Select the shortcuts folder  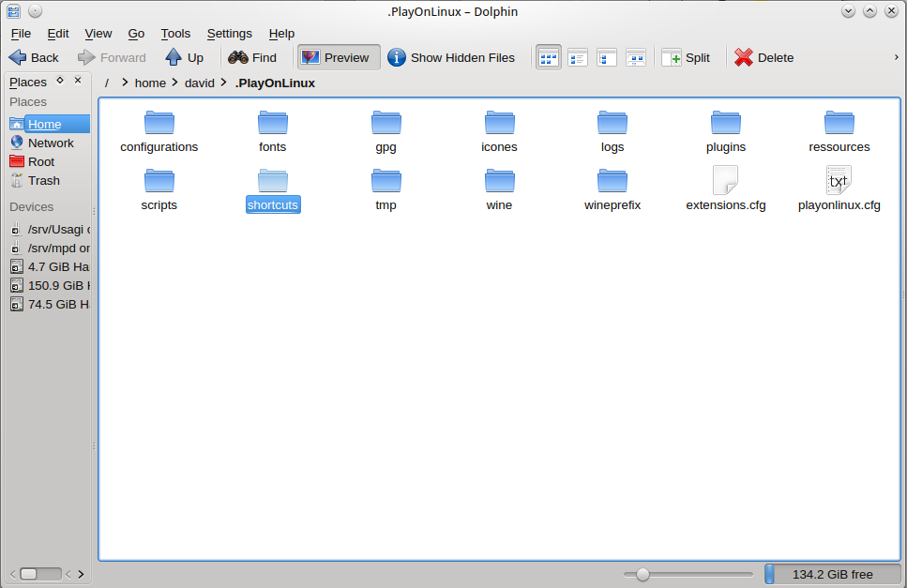coord(272,189)
